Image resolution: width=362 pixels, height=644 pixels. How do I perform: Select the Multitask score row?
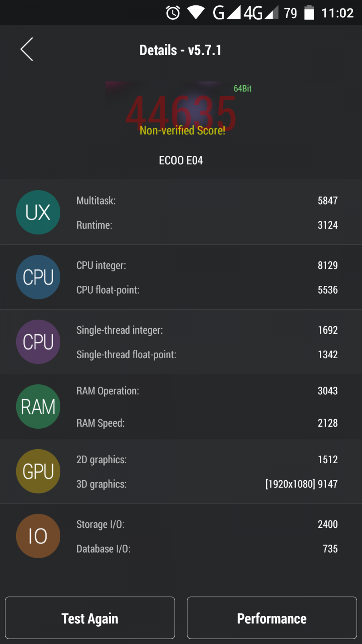207,200
